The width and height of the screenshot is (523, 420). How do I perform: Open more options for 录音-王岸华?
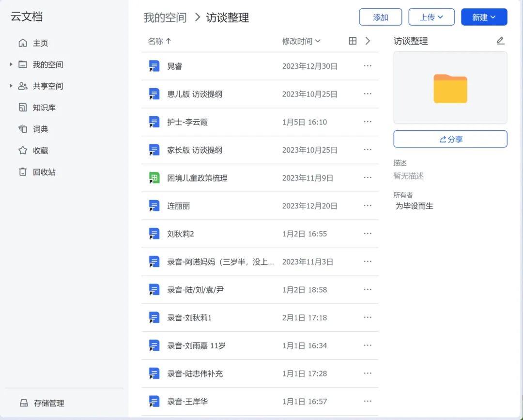pos(368,402)
